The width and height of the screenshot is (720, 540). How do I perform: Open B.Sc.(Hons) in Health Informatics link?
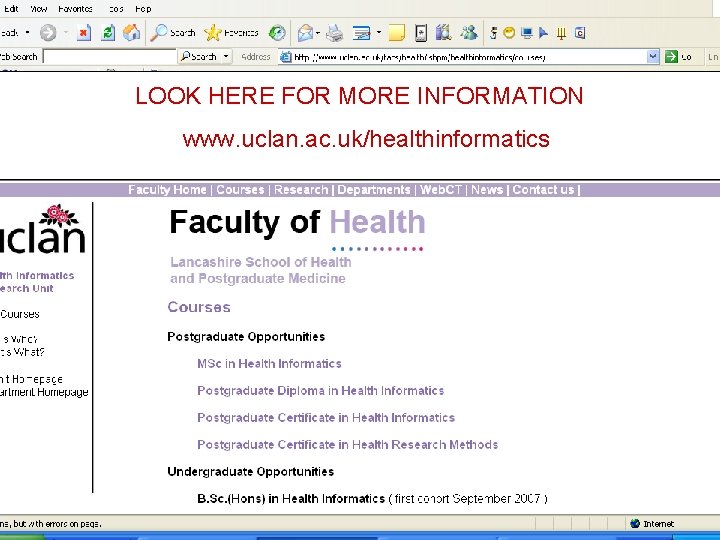pos(291,499)
